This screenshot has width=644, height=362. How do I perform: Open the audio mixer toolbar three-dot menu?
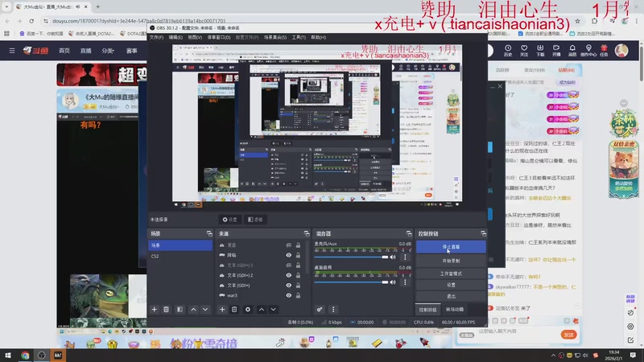[333, 310]
